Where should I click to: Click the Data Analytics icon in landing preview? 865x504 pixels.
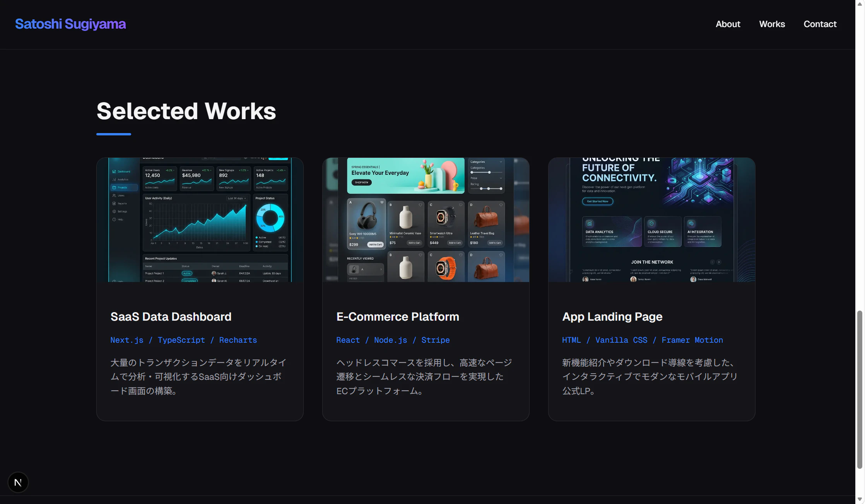click(x=589, y=224)
